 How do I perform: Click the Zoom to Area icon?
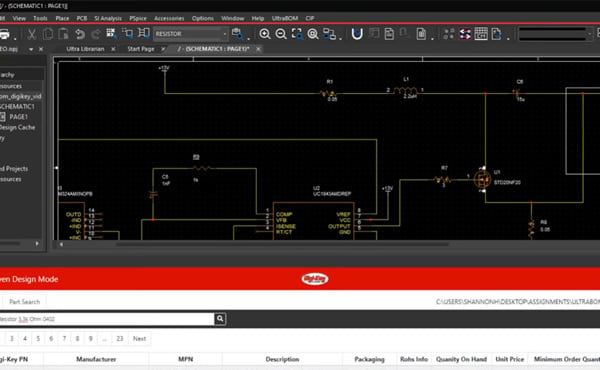(x=297, y=34)
